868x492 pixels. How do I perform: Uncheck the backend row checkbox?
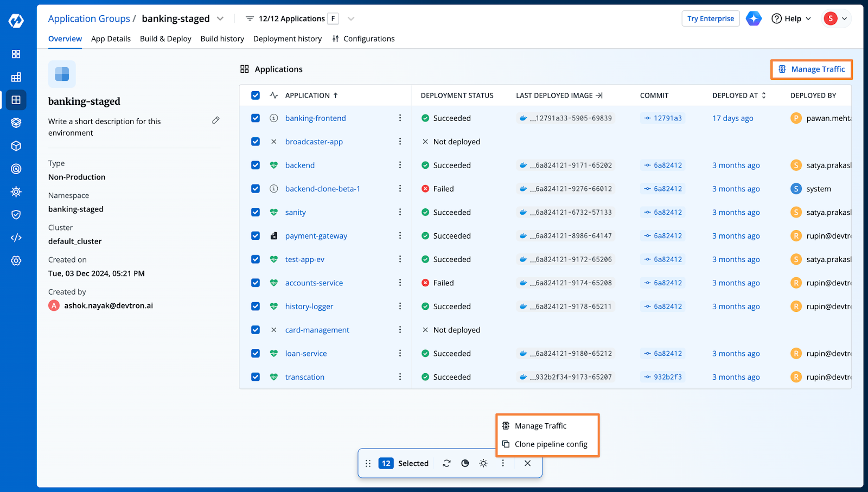click(x=256, y=165)
